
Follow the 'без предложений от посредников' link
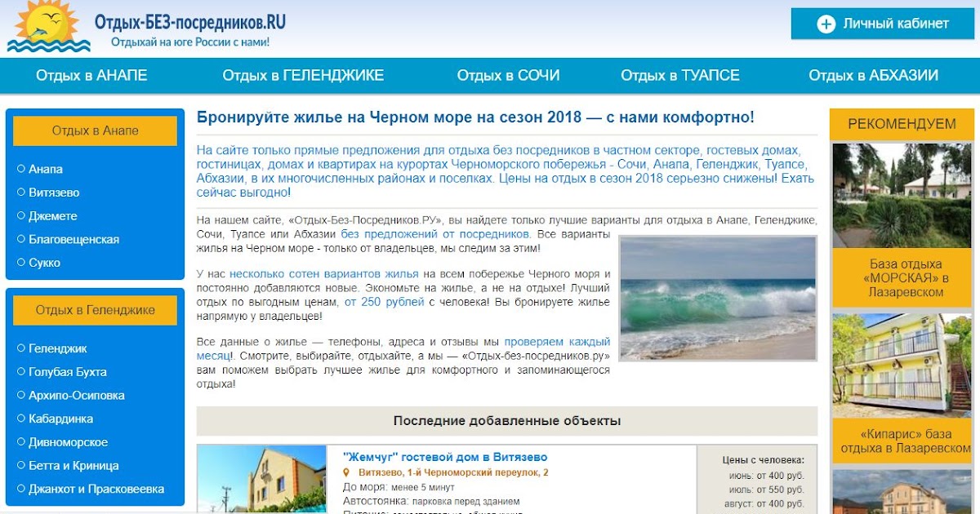(435, 233)
